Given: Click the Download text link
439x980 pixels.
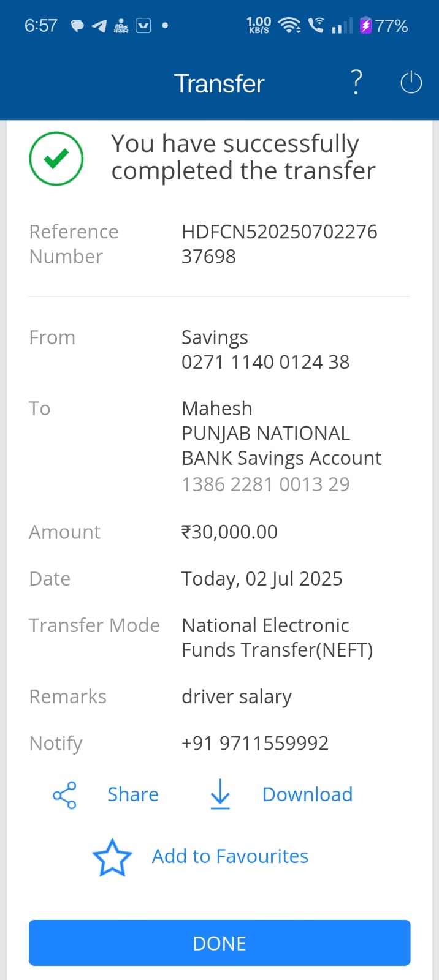Looking at the screenshot, I should [x=307, y=794].
